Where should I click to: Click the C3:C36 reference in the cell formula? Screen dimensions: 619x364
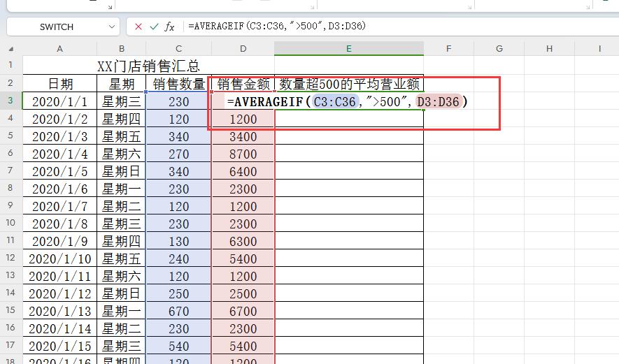click(335, 102)
